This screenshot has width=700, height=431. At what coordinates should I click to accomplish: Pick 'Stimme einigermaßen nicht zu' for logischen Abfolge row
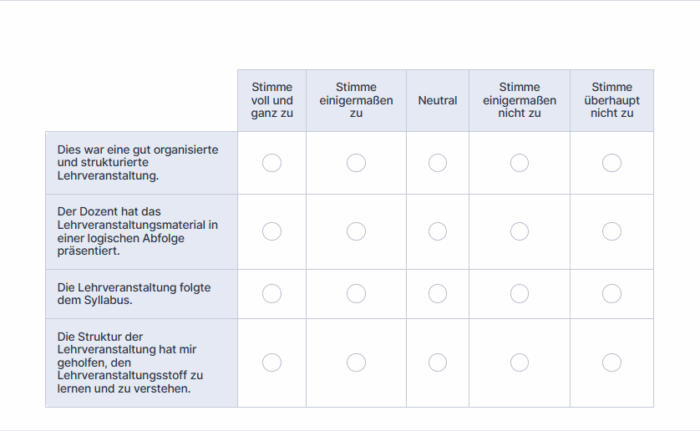[x=519, y=231]
